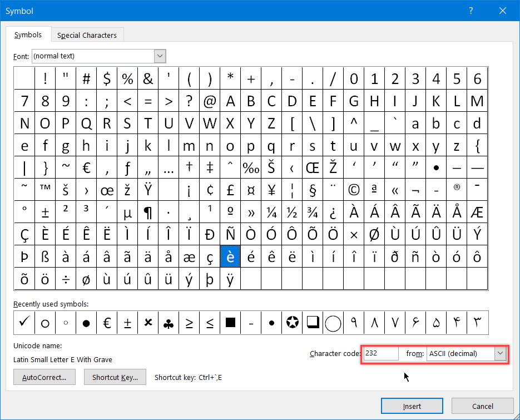Choose less-than-or-equal ≤ recent symbol

click(x=210, y=323)
